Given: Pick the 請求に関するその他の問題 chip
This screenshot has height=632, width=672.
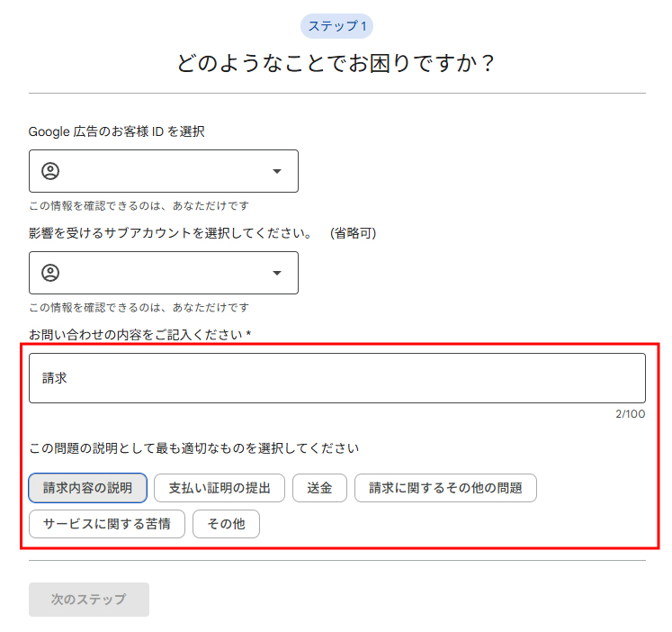Looking at the screenshot, I should coord(445,488).
